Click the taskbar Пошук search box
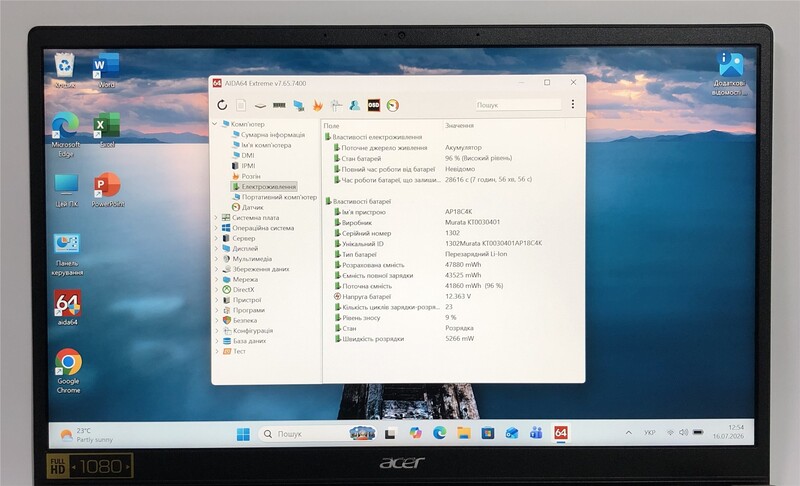Image resolution: width=800 pixels, height=486 pixels. click(x=318, y=433)
